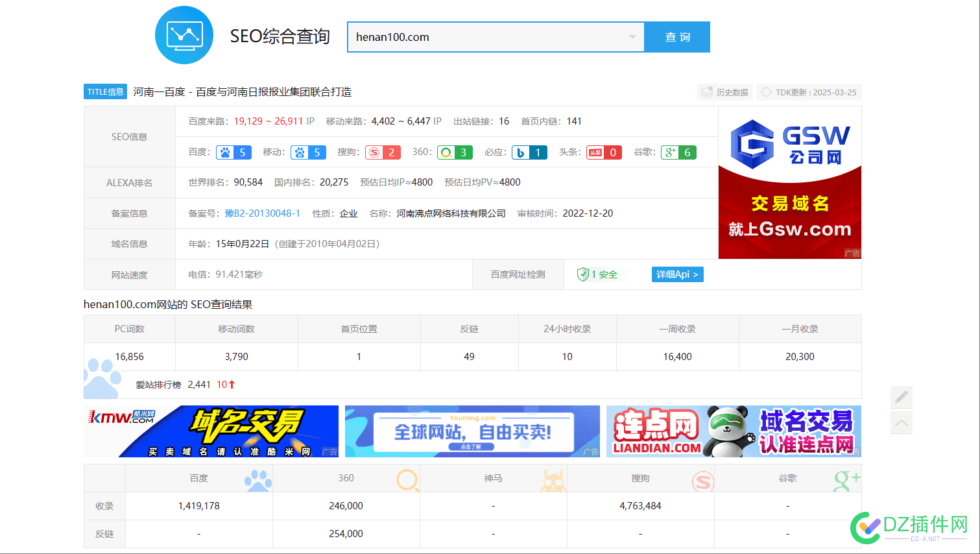
Task: Click the 首页位置 value 1
Action: [x=359, y=357]
